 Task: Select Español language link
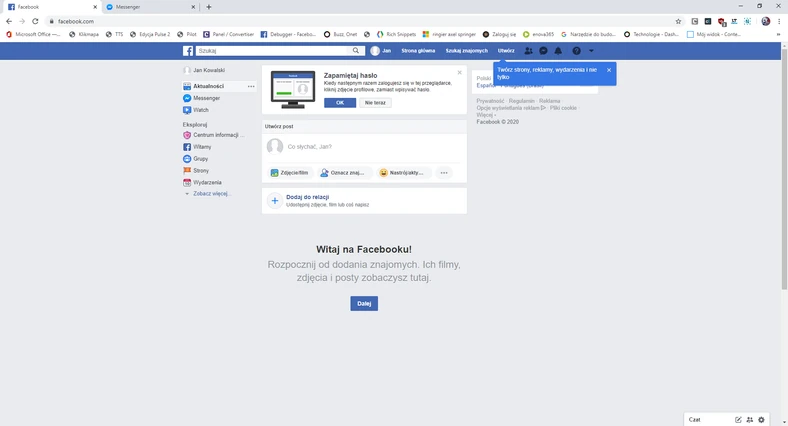(484, 85)
